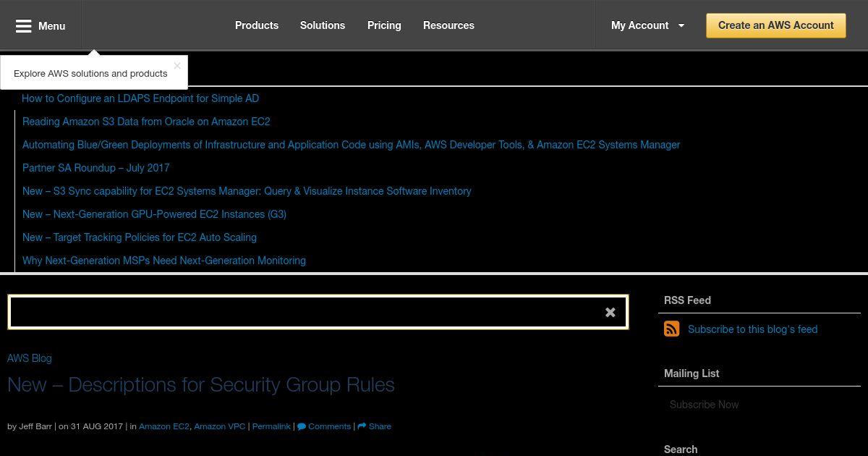The image size is (868, 456).
Task: Click the Share arrow icon
Action: click(362, 426)
